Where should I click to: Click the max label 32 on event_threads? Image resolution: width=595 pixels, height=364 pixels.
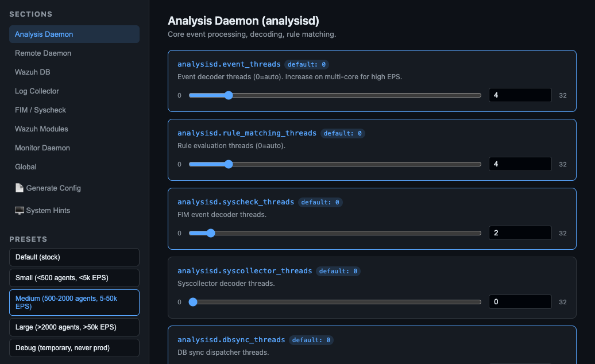tap(563, 95)
